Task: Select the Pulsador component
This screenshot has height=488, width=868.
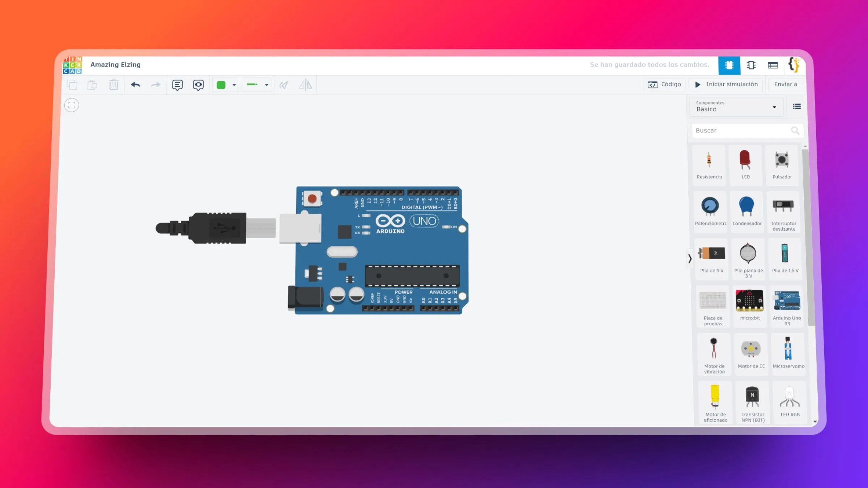Action: click(782, 166)
